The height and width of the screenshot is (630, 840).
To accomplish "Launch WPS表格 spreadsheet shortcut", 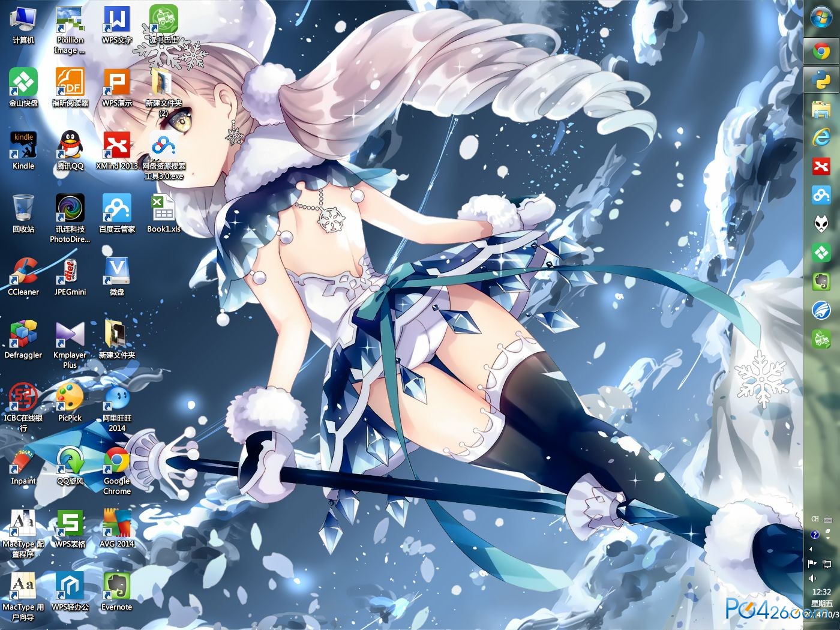I will (70, 529).
